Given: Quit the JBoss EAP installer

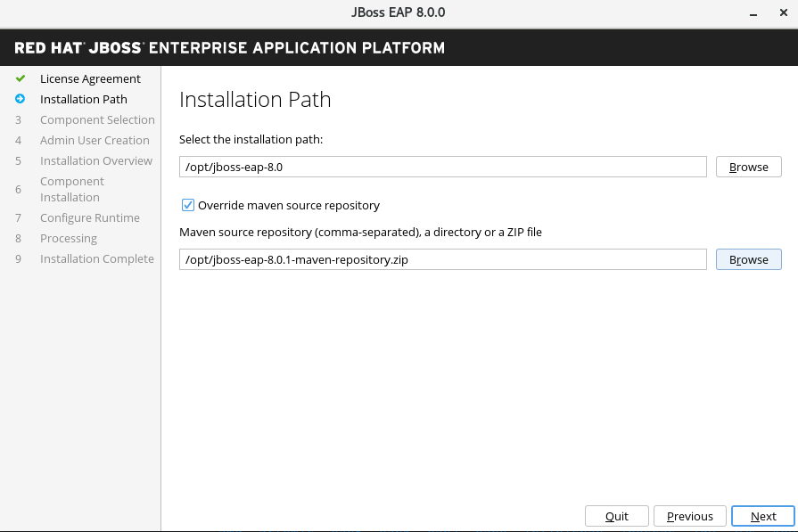Looking at the screenshot, I should [616, 516].
